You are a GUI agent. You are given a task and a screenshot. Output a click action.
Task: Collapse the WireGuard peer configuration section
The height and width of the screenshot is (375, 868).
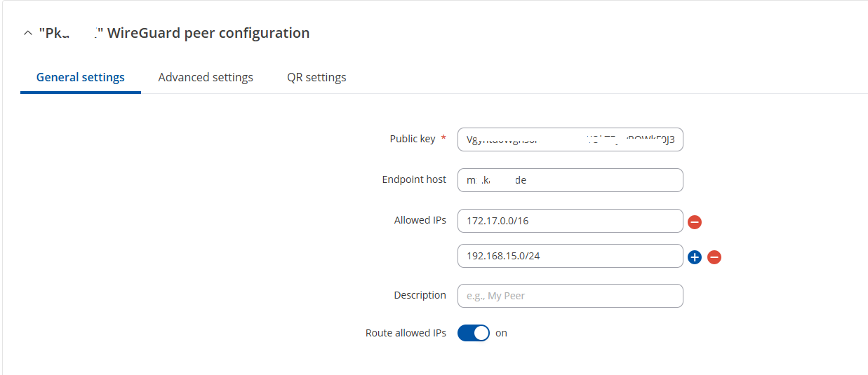point(28,33)
